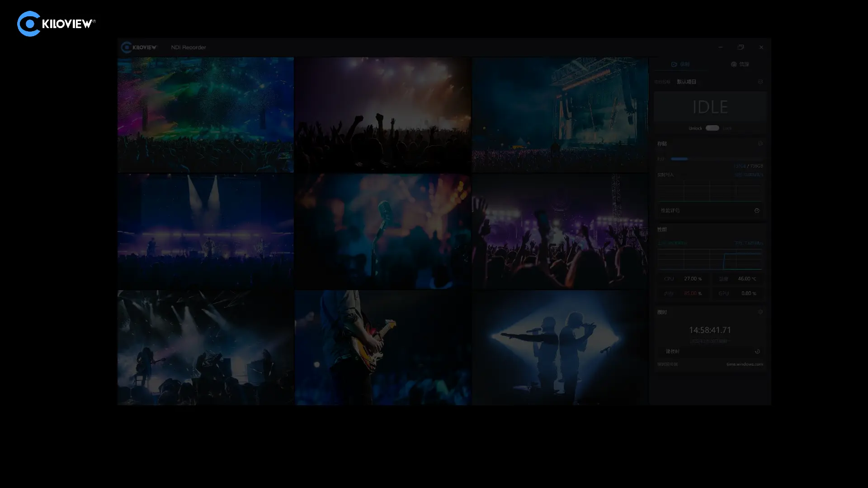Open the project name settings gear
This screenshot has width=868, height=488.
pyautogui.click(x=760, y=82)
